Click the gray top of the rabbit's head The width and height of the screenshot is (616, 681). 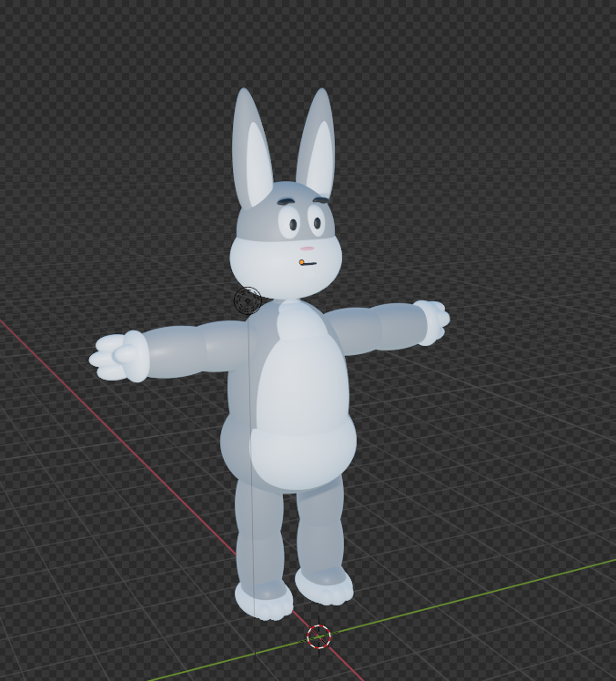pos(285,213)
